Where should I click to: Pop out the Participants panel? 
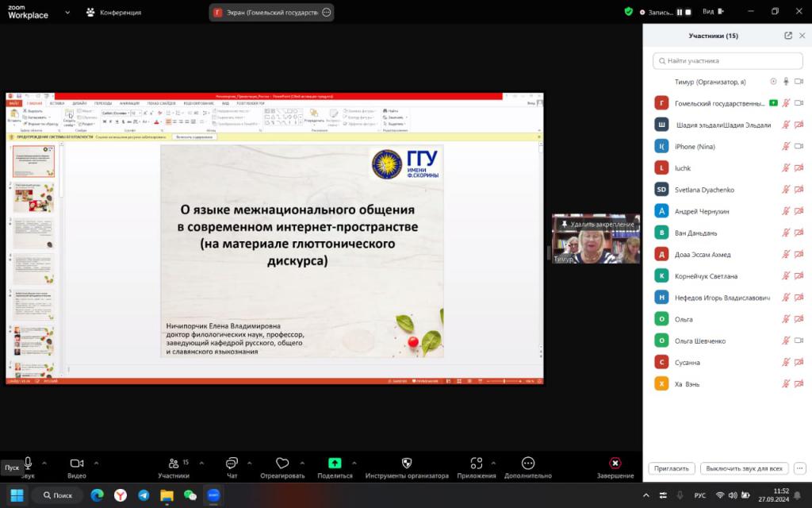(x=788, y=36)
